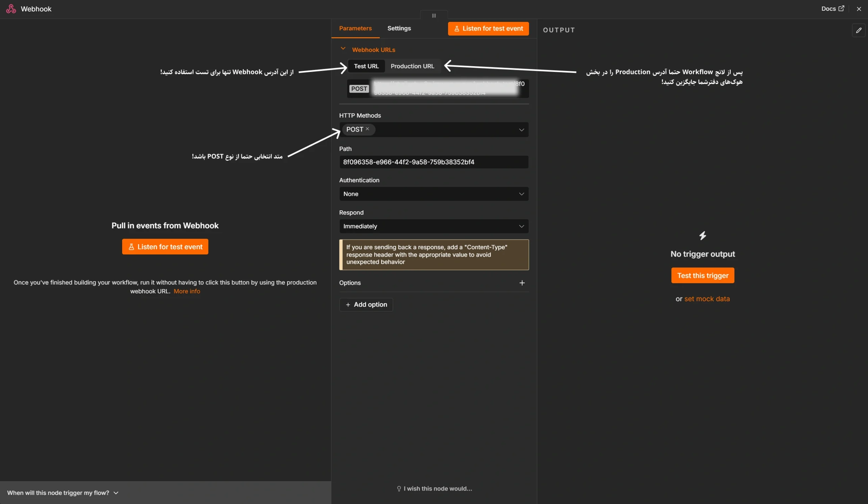The height and width of the screenshot is (504, 868).
Task: Click top Listen for test event button
Action: 488,28
